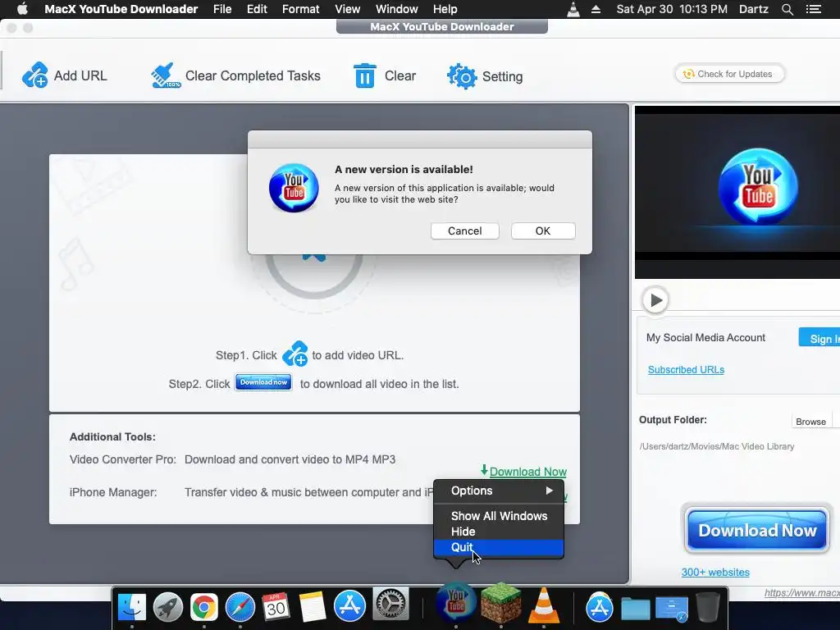Open the Help menu
Image resolution: width=840 pixels, height=630 pixels.
pyautogui.click(x=445, y=9)
